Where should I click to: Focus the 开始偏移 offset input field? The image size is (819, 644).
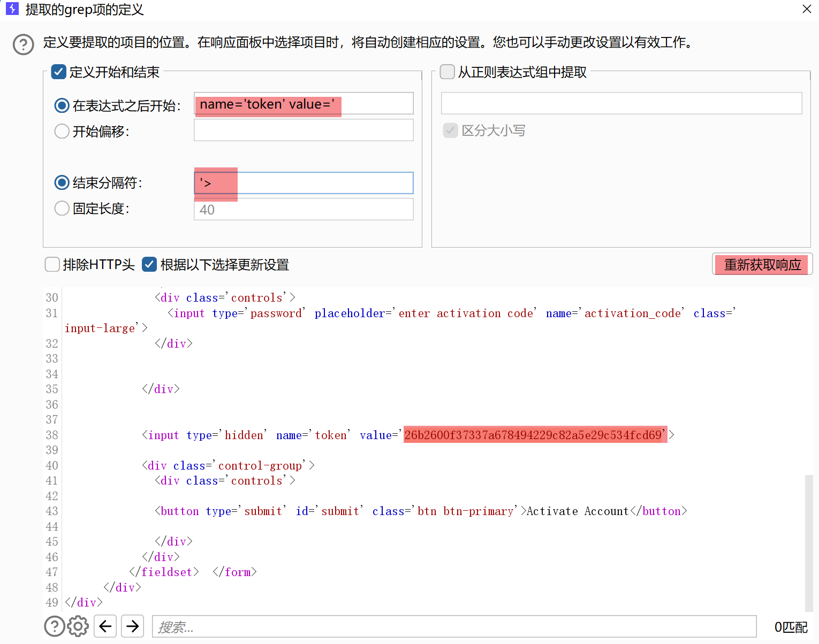pos(304,130)
